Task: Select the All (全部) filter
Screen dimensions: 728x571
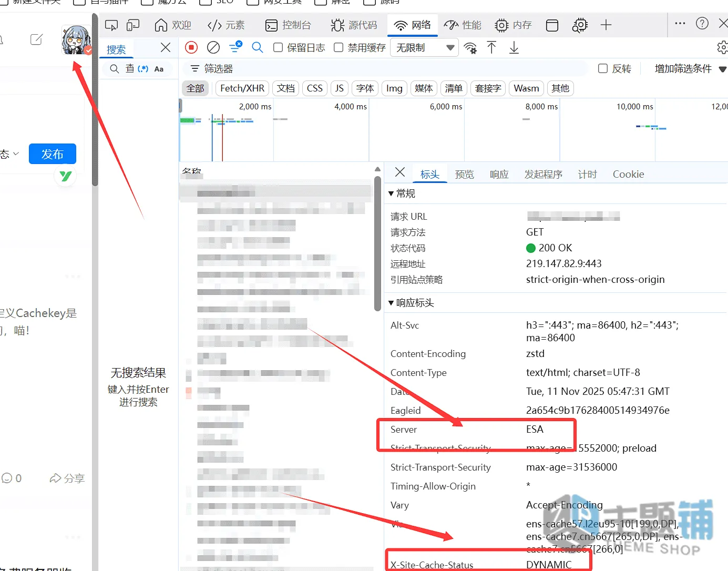Action: tap(195, 88)
